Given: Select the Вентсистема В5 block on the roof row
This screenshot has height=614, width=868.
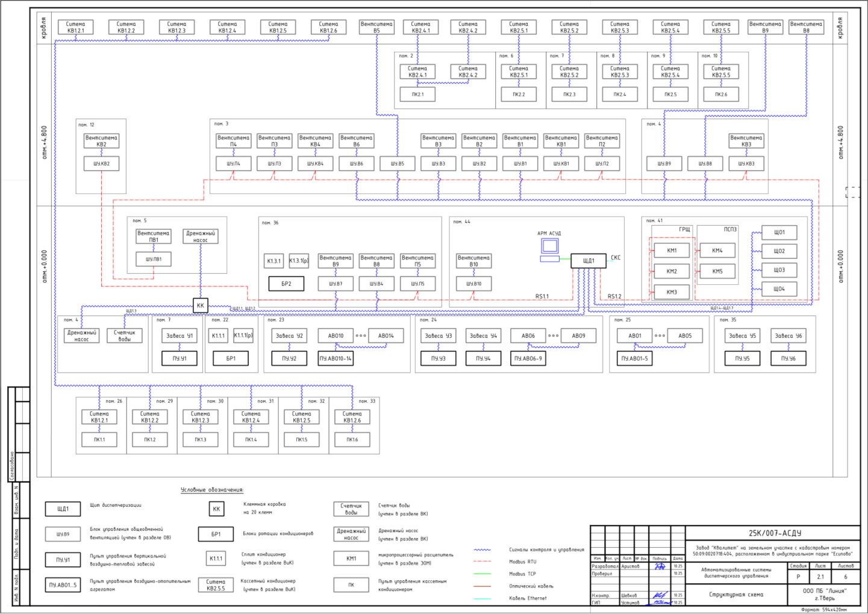Looking at the screenshot, I should pyautogui.click(x=376, y=27).
